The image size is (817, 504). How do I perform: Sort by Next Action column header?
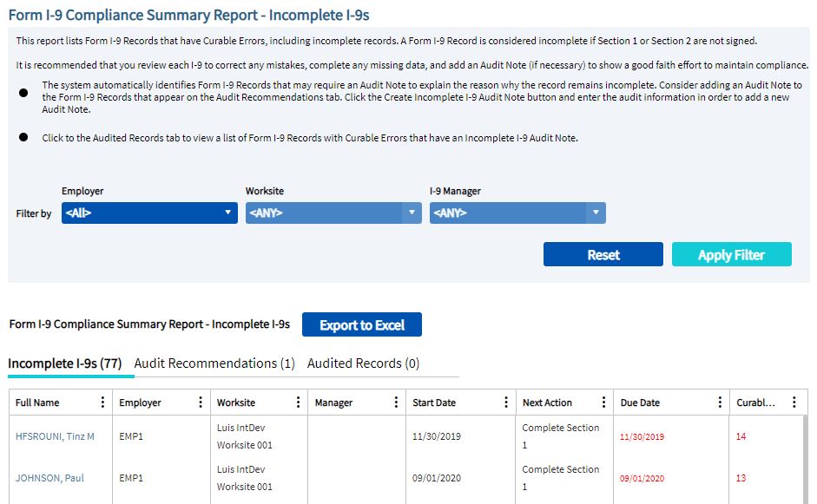point(547,403)
